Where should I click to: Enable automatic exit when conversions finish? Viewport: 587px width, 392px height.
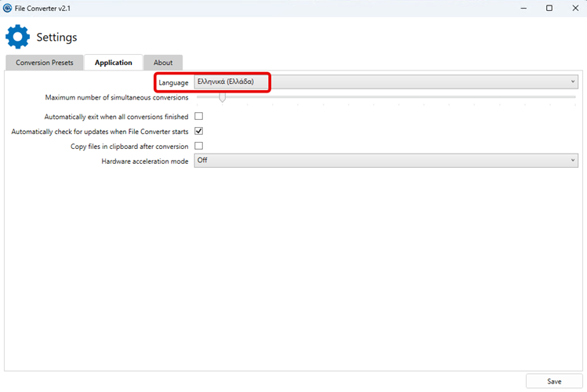[x=199, y=116]
